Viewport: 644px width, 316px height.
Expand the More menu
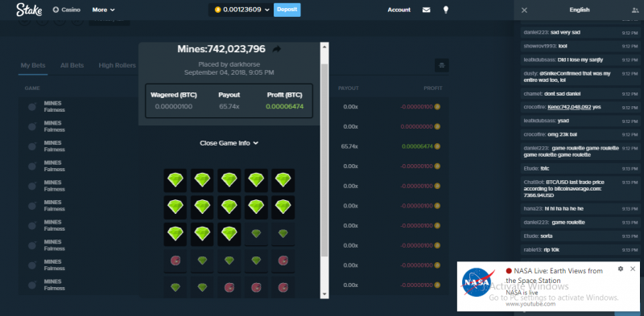pyautogui.click(x=104, y=10)
